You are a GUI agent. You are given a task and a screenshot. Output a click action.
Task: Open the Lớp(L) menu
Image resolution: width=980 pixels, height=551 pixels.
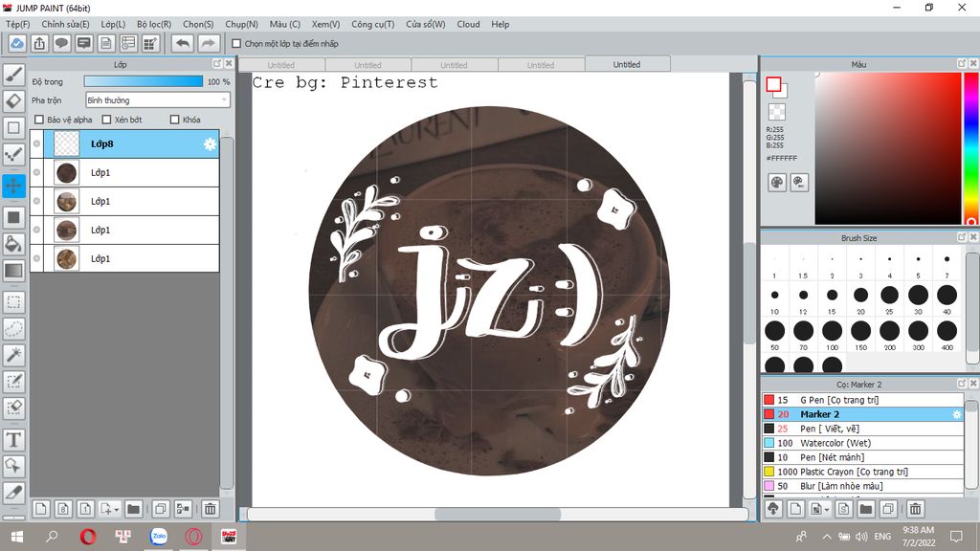pos(113,24)
